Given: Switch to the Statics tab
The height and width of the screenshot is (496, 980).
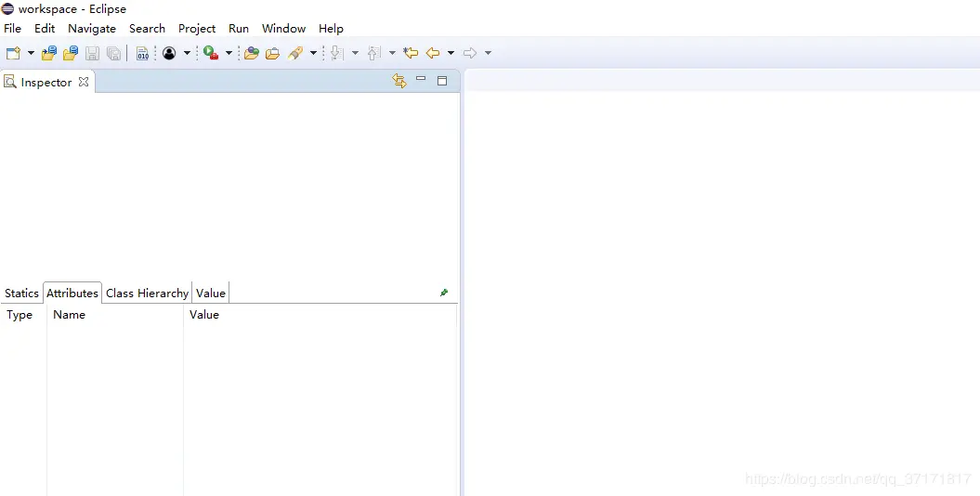Looking at the screenshot, I should pyautogui.click(x=21, y=293).
